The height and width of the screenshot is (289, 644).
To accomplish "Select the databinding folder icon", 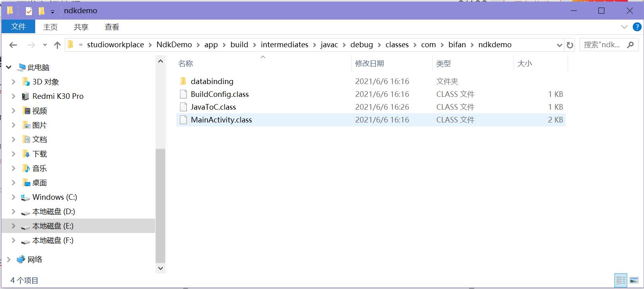I will tap(183, 81).
